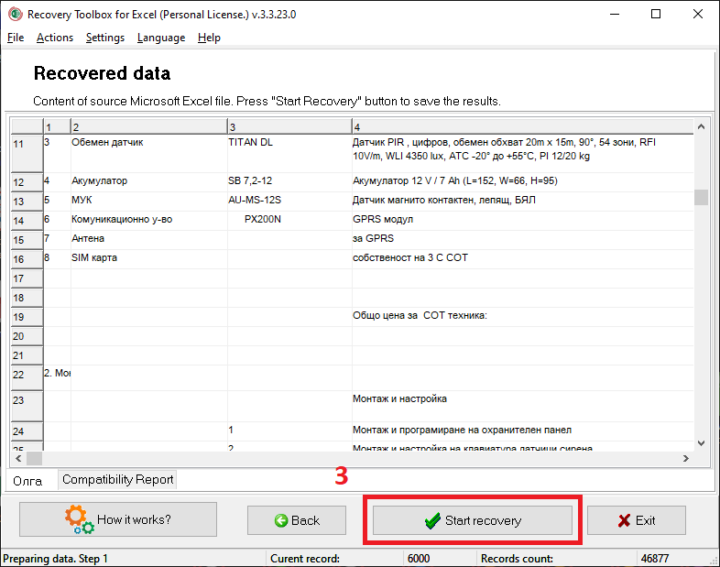The image size is (720, 567).
Task: Go back with the Back button
Action: click(297, 521)
